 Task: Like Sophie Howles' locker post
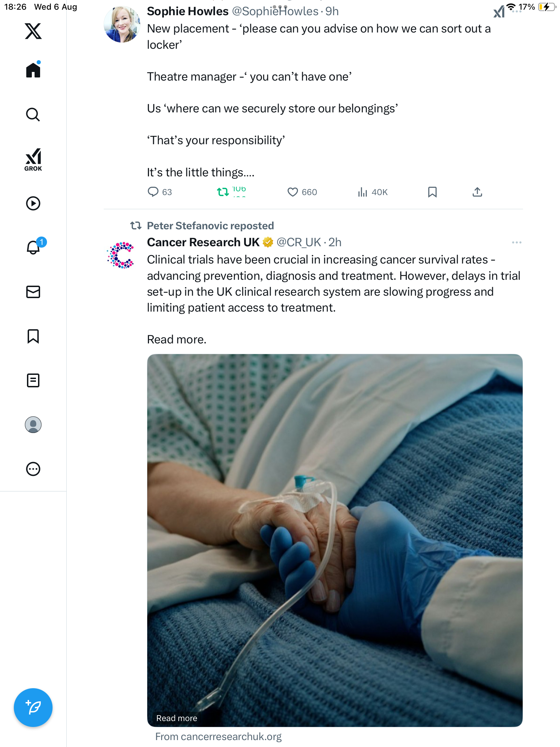click(x=292, y=192)
